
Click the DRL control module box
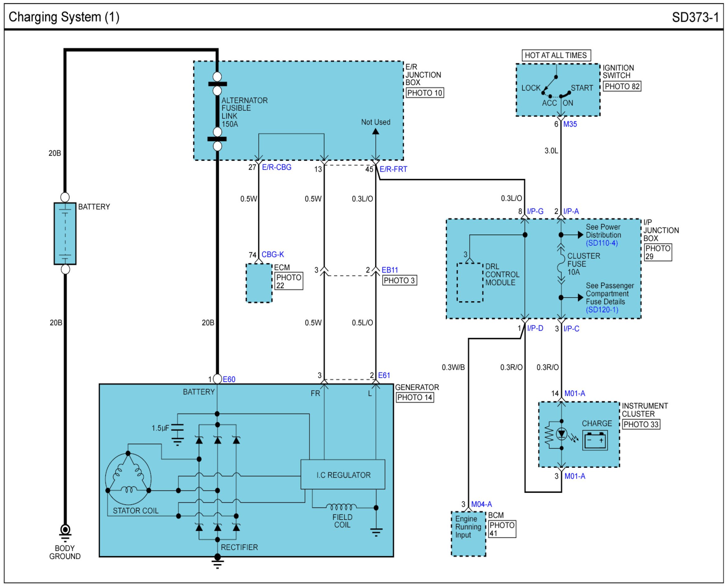pyautogui.click(x=470, y=283)
